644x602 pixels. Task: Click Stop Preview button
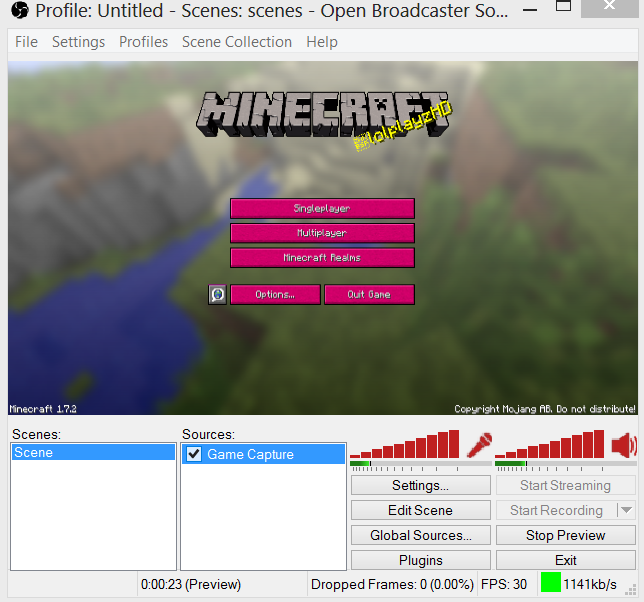click(x=566, y=535)
